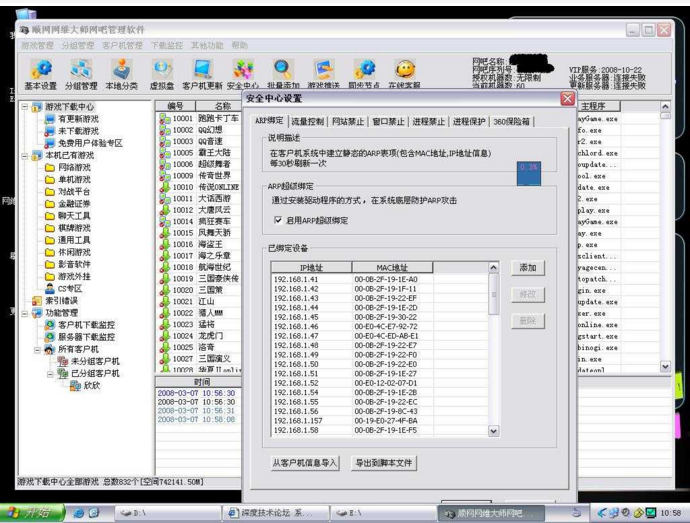The height and width of the screenshot is (523, 690).
Task: Click 导出到脚本文件 button
Action: [384, 463]
